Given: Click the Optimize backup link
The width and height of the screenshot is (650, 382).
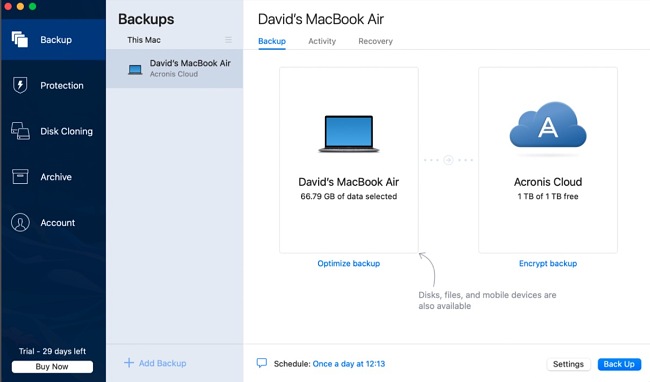Looking at the screenshot, I should [x=349, y=264].
